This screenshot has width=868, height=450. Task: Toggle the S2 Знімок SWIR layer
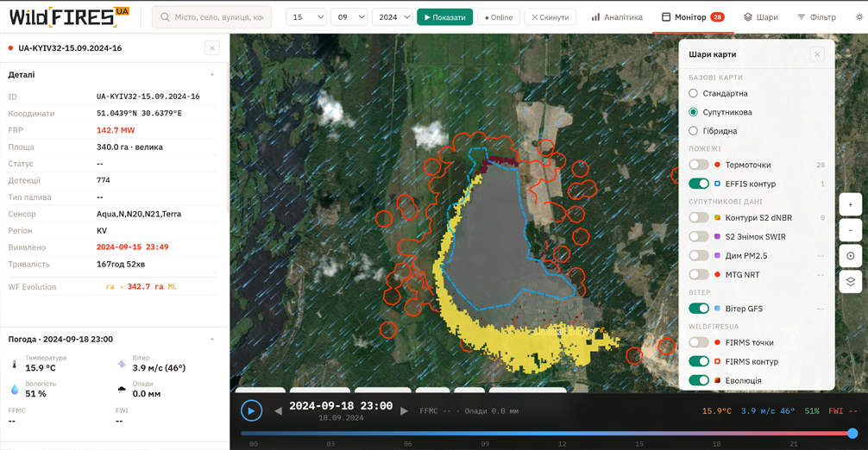(699, 236)
